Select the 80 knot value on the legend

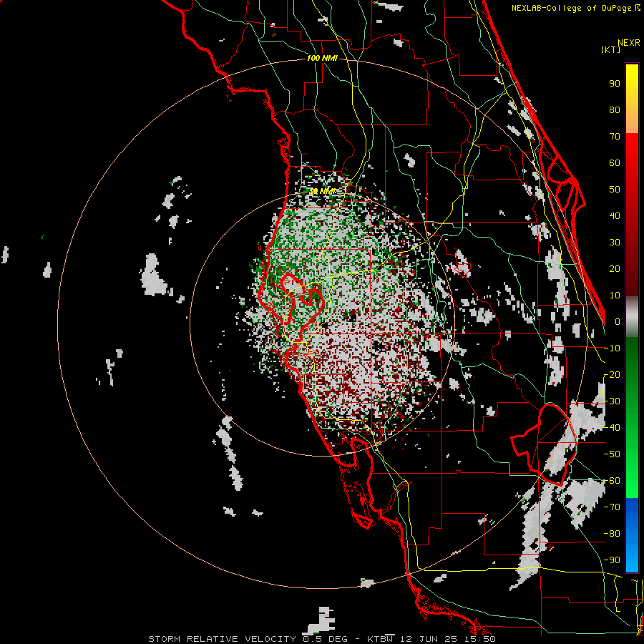click(x=615, y=110)
